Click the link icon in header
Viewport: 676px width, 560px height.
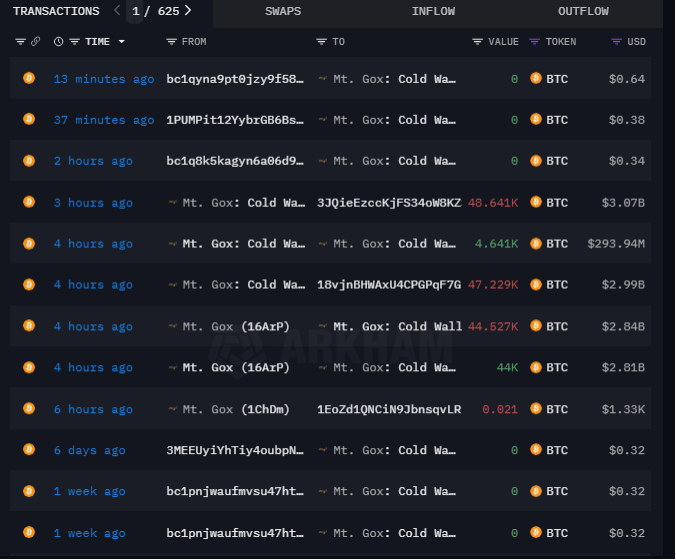36,41
